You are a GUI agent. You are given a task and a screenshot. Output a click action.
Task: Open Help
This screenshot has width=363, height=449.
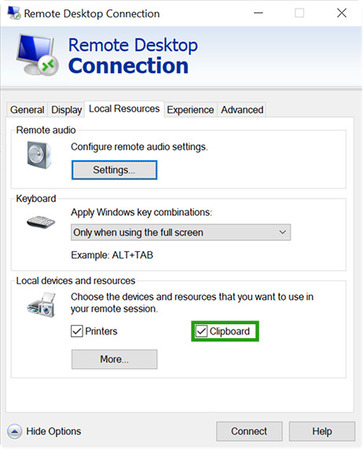click(322, 431)
